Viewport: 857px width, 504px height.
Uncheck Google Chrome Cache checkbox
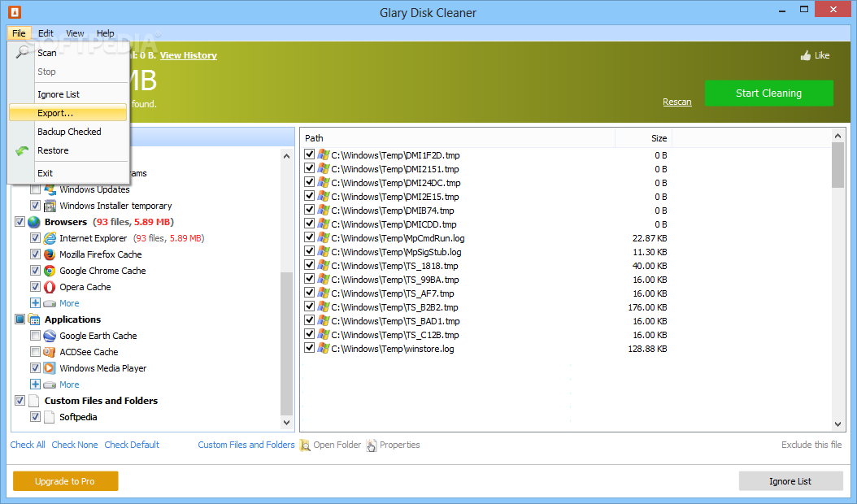(x=35, y=271)
